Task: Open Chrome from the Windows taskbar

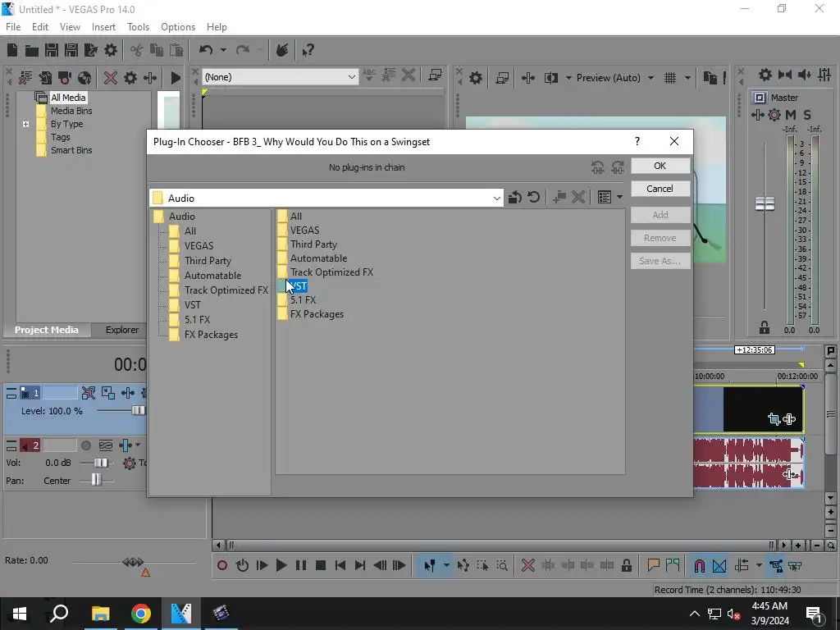Action: [141, 614]
